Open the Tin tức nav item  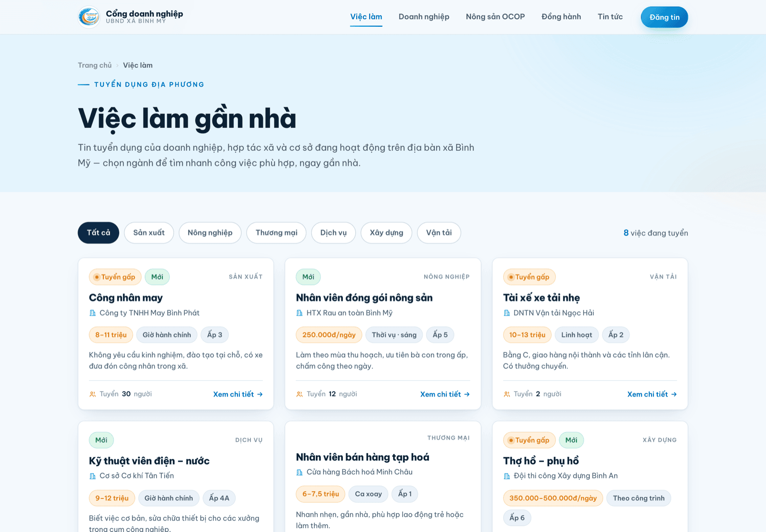pos(610,17)
